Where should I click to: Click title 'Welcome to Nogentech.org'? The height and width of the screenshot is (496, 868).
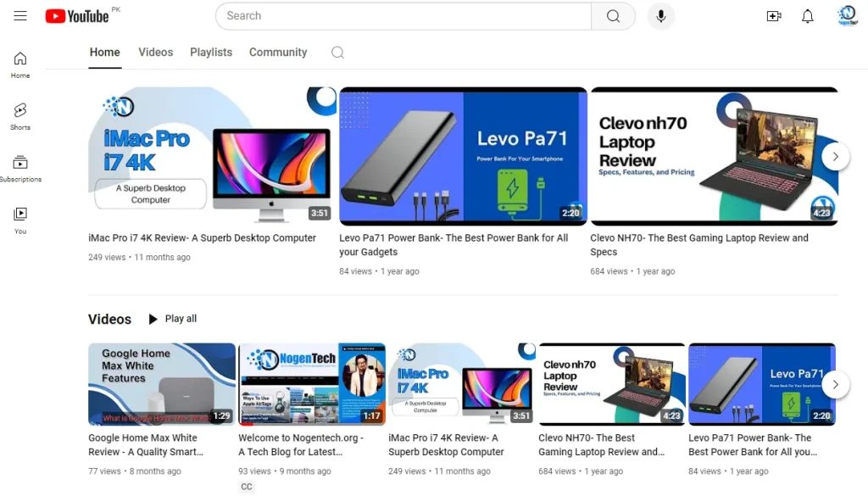coord(301,444)
